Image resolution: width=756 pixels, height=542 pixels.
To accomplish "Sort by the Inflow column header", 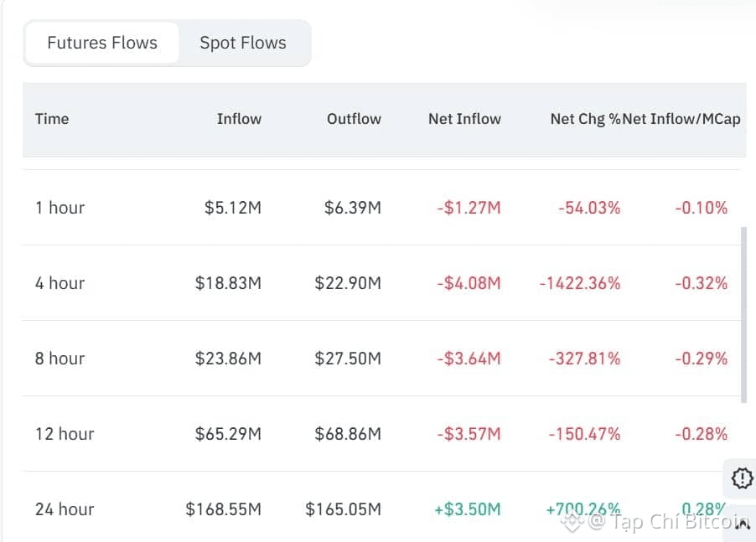I will pos(239,119).
